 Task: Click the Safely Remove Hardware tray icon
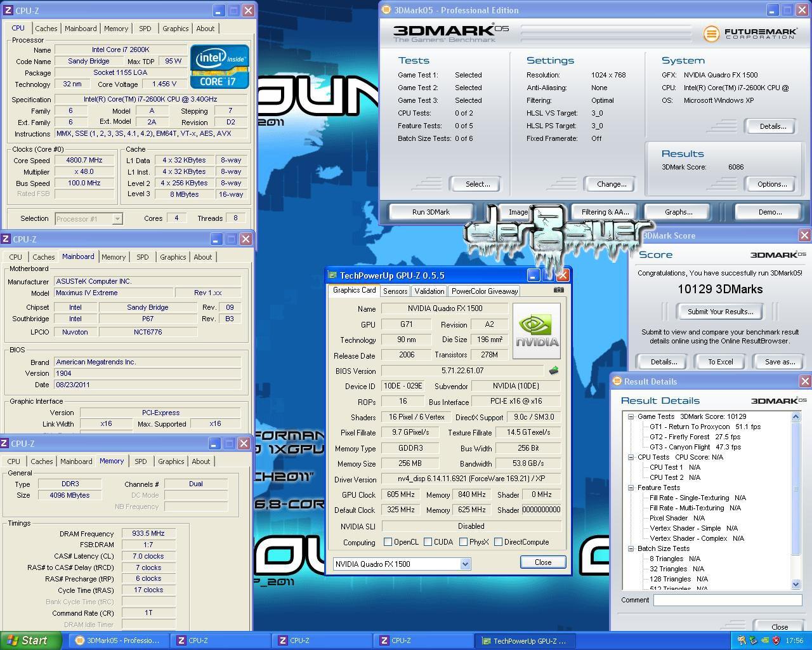tap(753, 640)
